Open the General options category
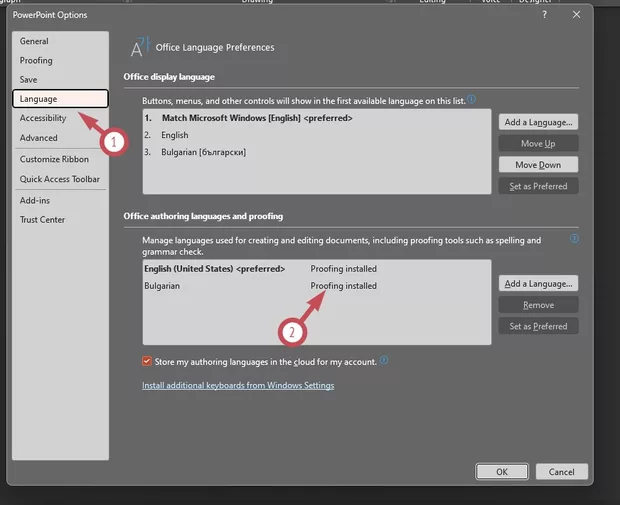This screenshot has width=620, height=505. tap(34, 42)
